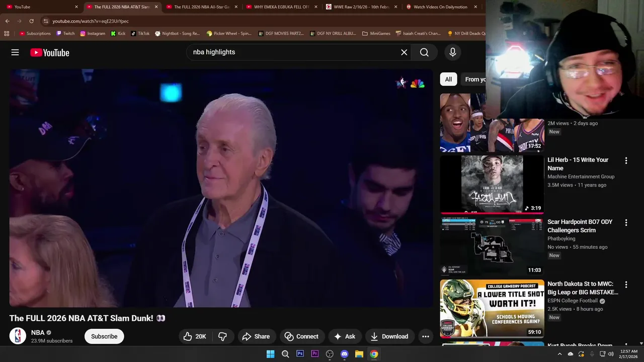644x362 pixels.
Task: Open the Nightbot - Song Re... bookmark
Action: (177, 34)
